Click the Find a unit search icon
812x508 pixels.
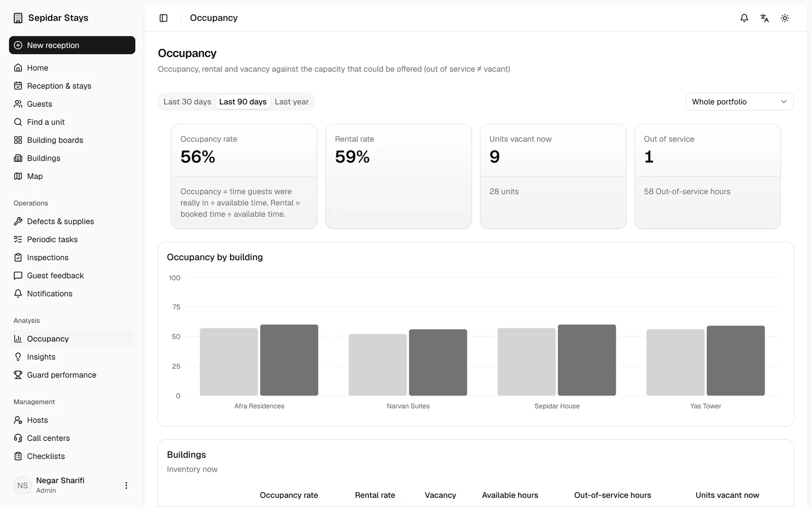click(x=18, y=122)
